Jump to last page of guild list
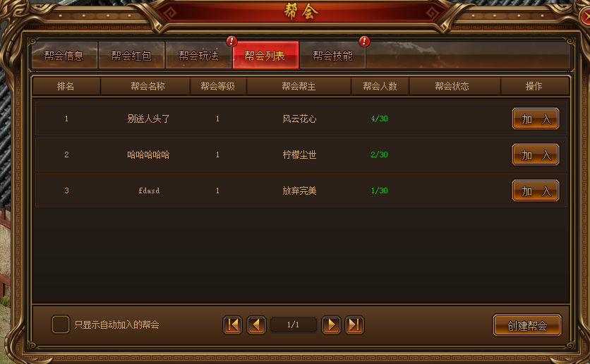This screenshot has width=590, height=364. tap(354, 325)
